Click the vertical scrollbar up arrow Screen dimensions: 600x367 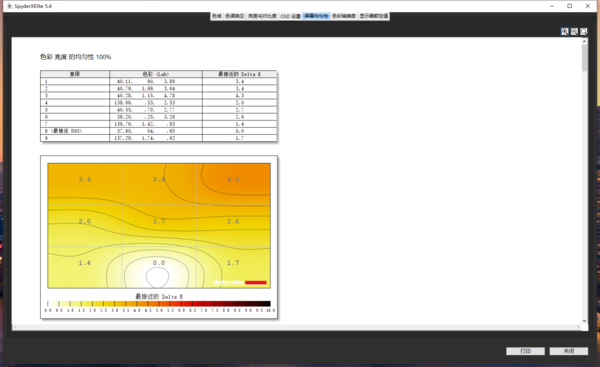tap(584, 41)
